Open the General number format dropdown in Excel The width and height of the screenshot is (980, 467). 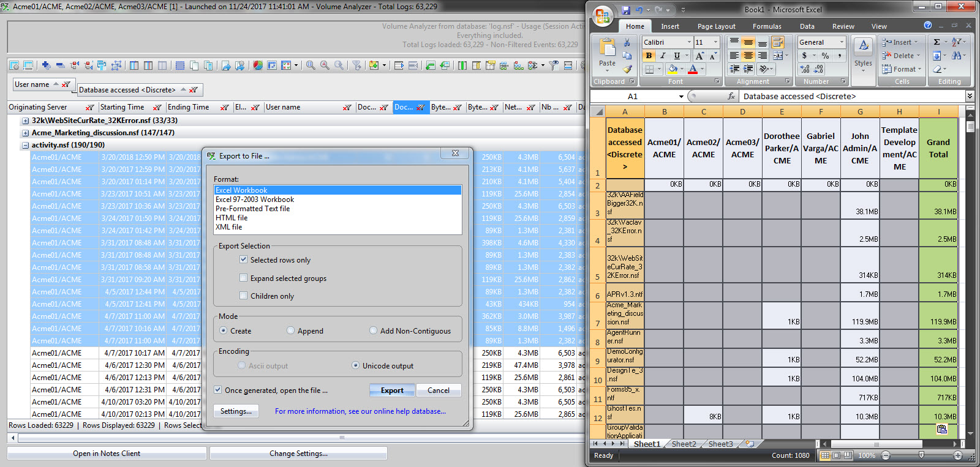pos(842,42)
